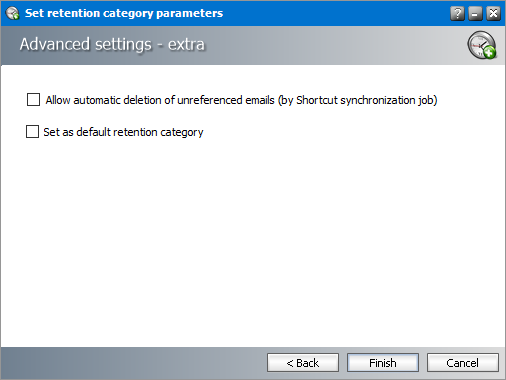Minimize the retention category dialog
The width and height of the screenshot is (506, 380).
click(475, 14)
